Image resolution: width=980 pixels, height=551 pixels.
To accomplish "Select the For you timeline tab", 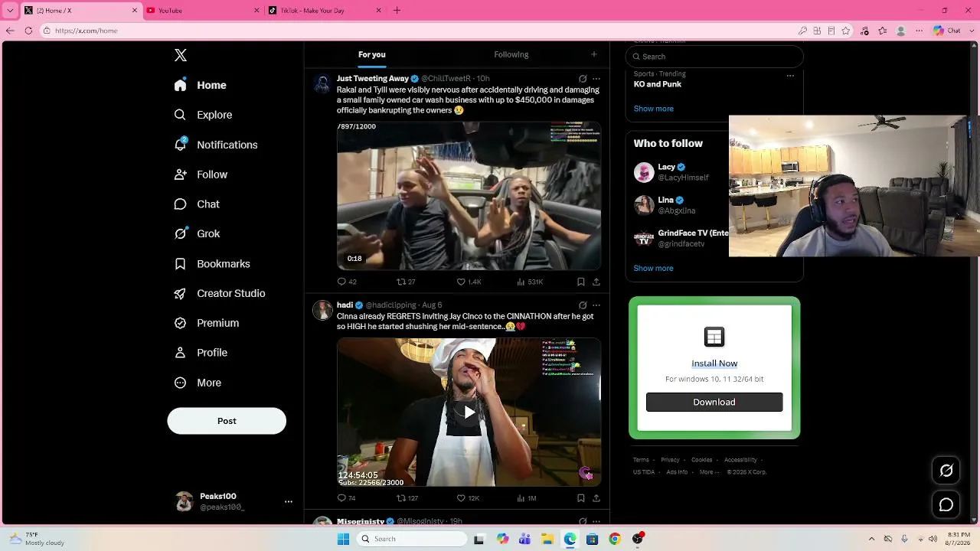I will [x=372, y=54].
